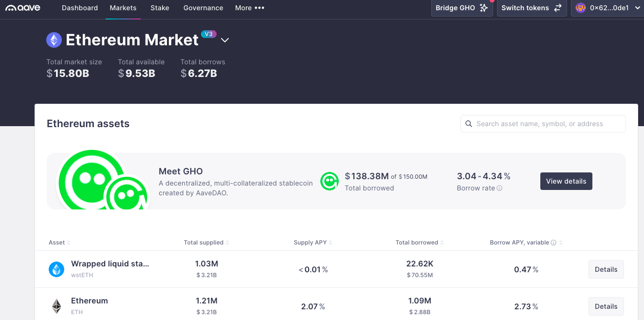Click the 22.62K total borrowed value
Screen dimensions: 644x320
point(420,264)
